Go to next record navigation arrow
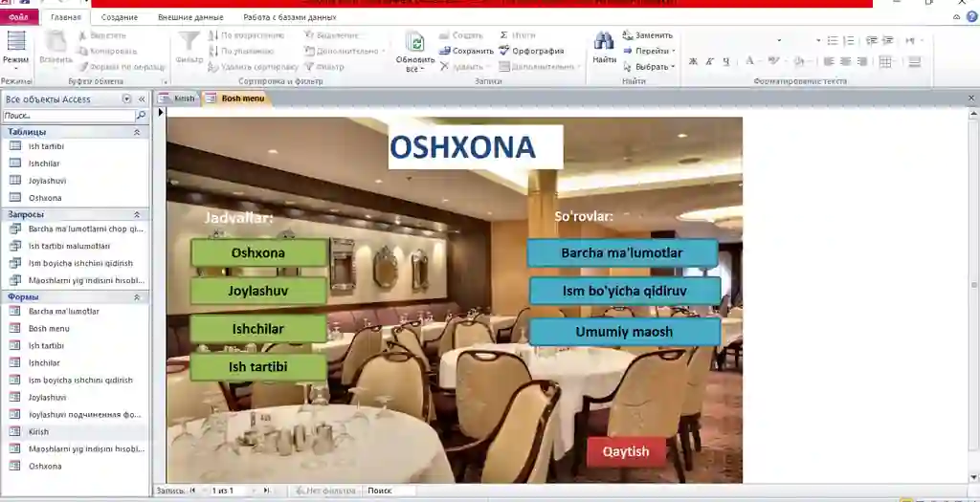The height and width of the screenshot is (502, 980). coord(254,491)
